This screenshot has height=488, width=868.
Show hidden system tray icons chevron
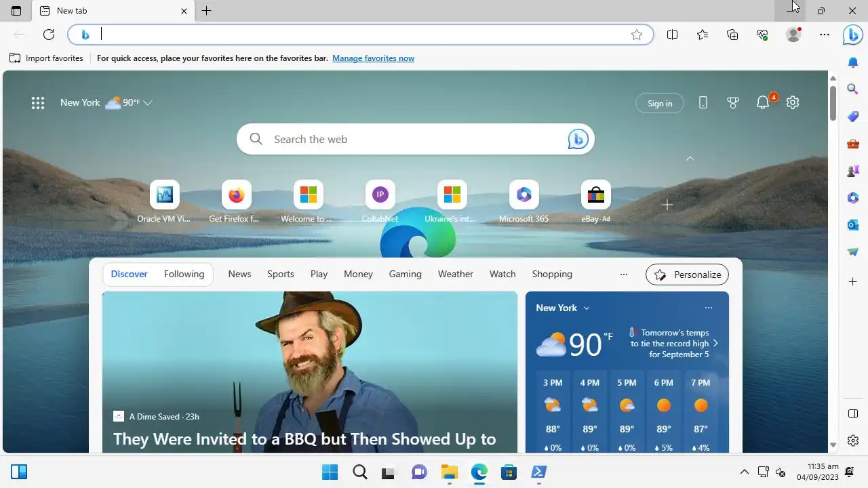point(744,472)
